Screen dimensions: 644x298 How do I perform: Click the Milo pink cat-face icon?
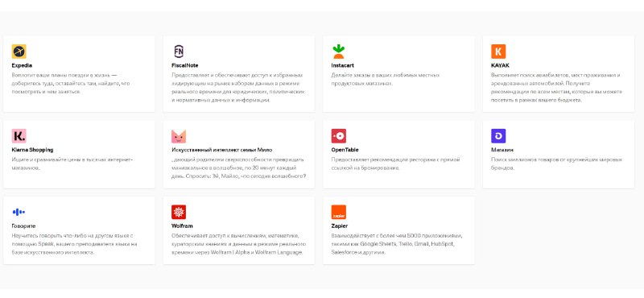179,136
